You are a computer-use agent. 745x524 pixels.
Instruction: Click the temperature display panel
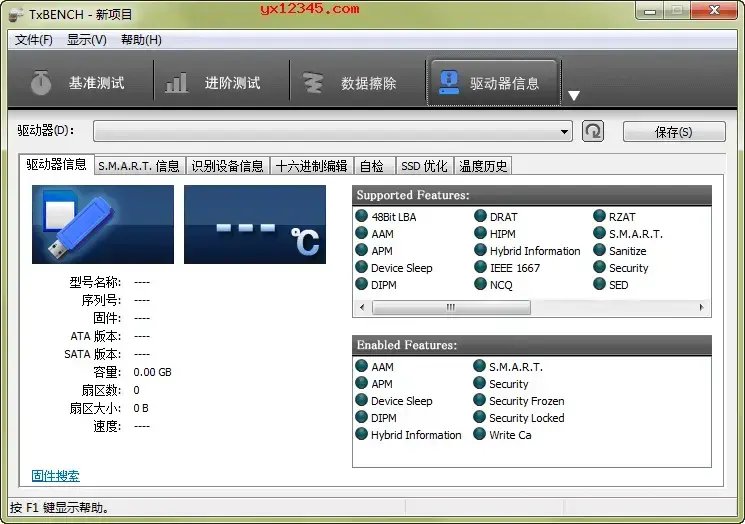[255, 224]
